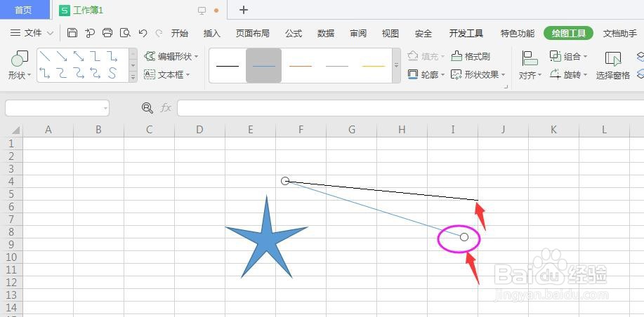Viewport: 644px width, 317px height.
Task: Click the 选择窗格 selection pane icon
Action: click(613, 59)
